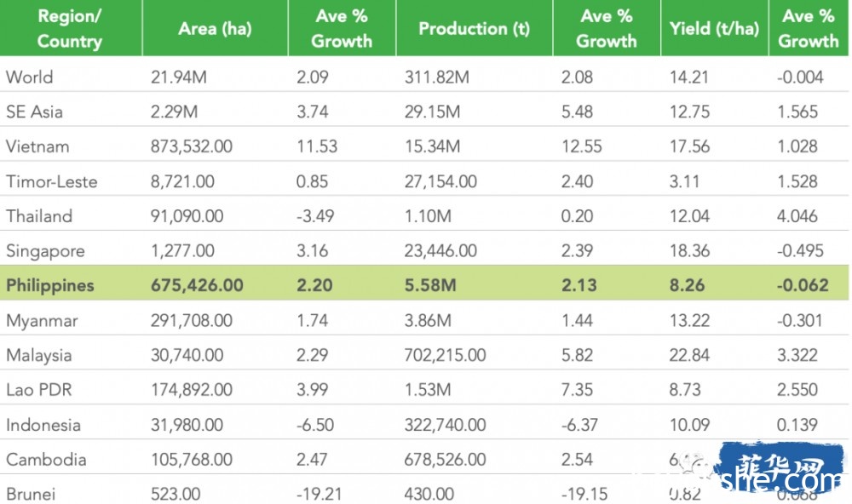Select Vietnam area growth "11.53"

pyautogui.click(x=317, y=146)
